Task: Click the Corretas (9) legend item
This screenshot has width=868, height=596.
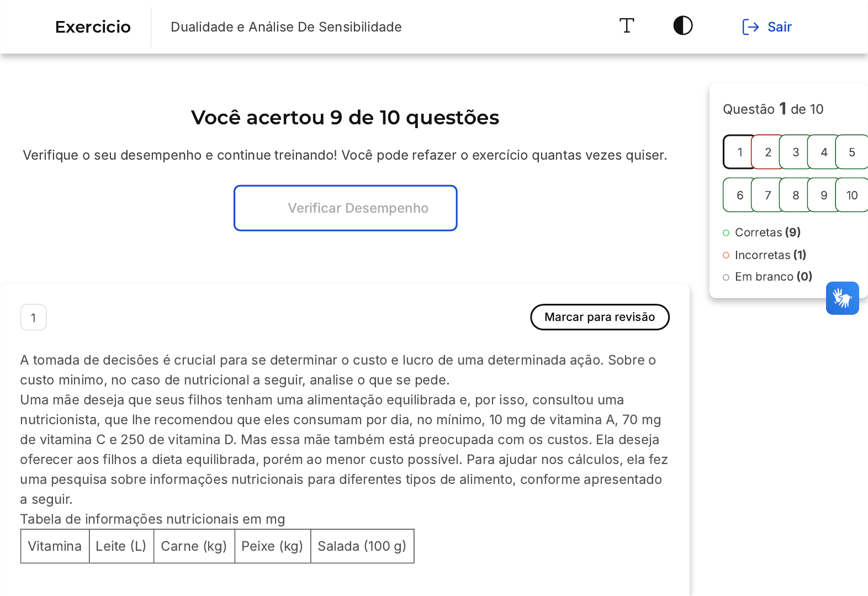Action: click(767, 233)
